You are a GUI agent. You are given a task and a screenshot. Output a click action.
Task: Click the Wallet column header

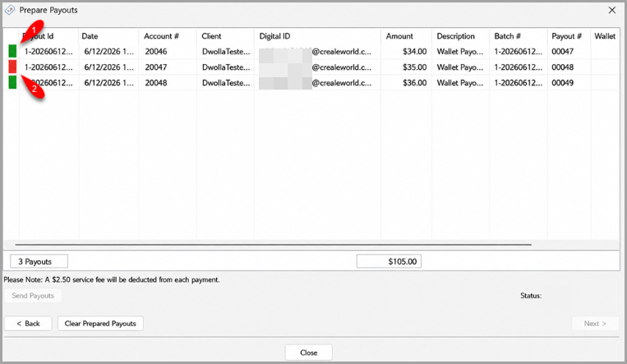(605, 36)
